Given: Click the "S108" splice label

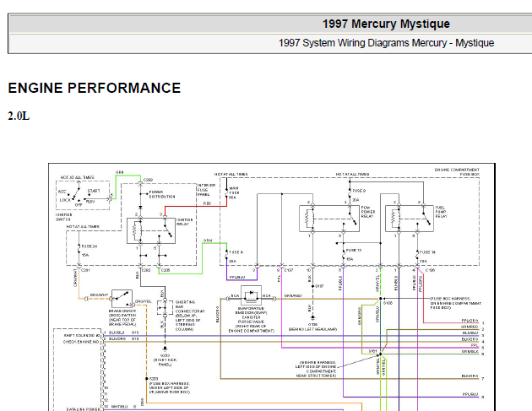Looking at the screenshot, I should pyautogui.click(x=388, y=303).
